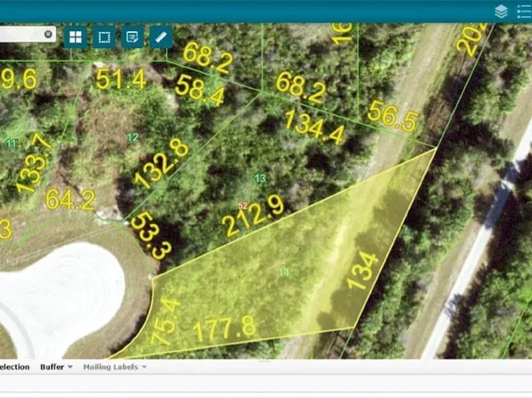The width and height of the screenshot is (532, 398).
Task: Activate the rectangle select tool
Action: [104, 37]
